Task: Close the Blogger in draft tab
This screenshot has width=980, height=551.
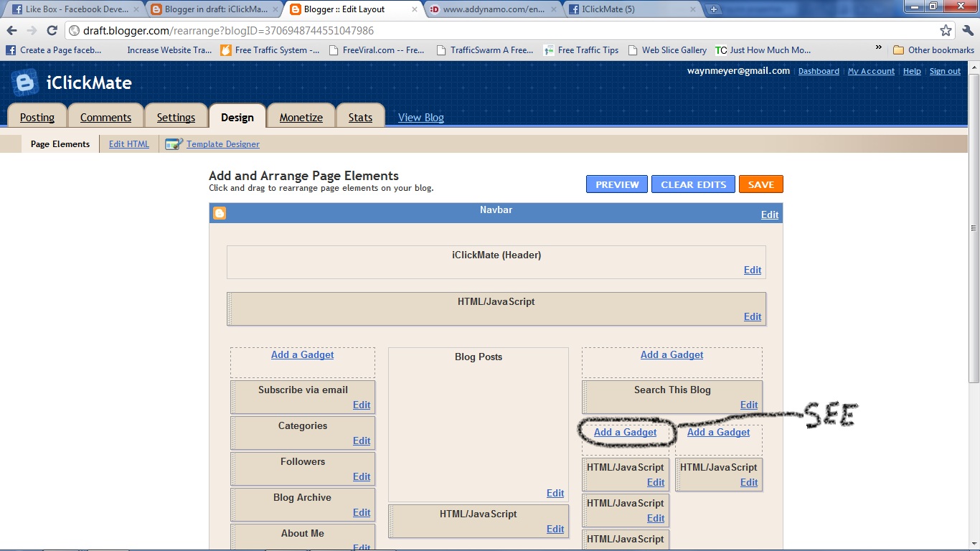Action: [x=275, y=9]
